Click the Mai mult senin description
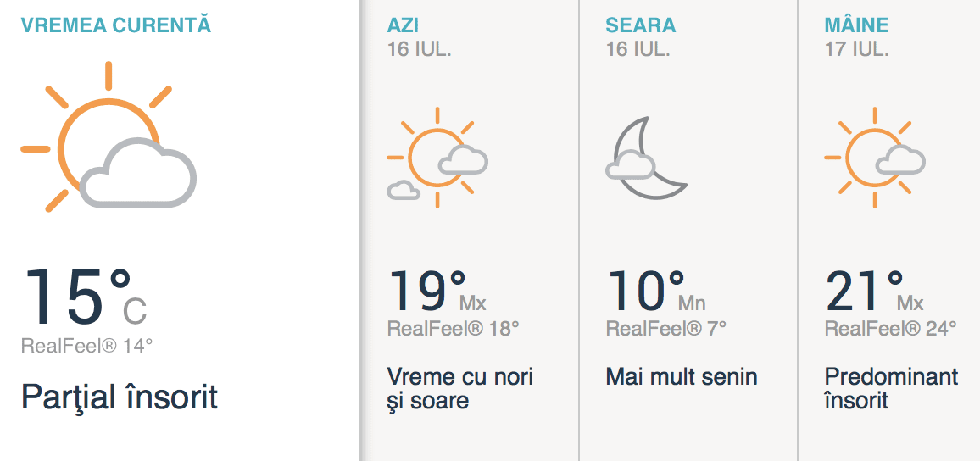The image size is (980, 461). pos(682,376)
